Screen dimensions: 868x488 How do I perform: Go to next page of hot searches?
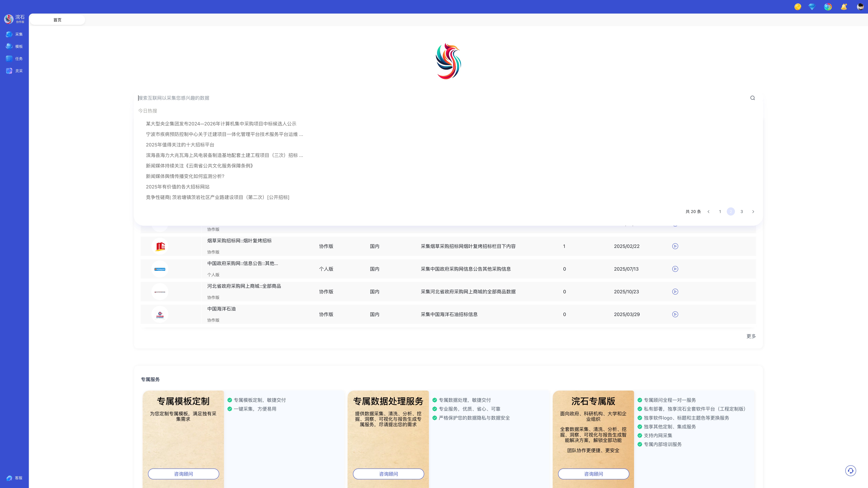(x=753, y=211)
